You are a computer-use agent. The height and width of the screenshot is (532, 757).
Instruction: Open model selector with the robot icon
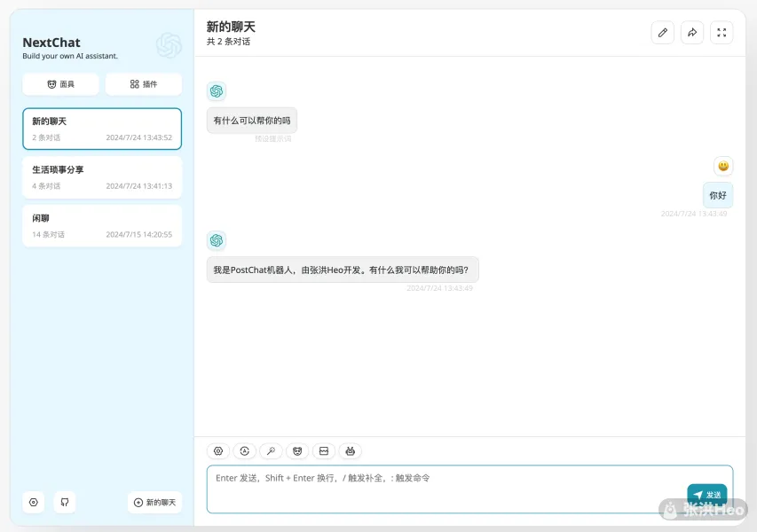(351, 451)
